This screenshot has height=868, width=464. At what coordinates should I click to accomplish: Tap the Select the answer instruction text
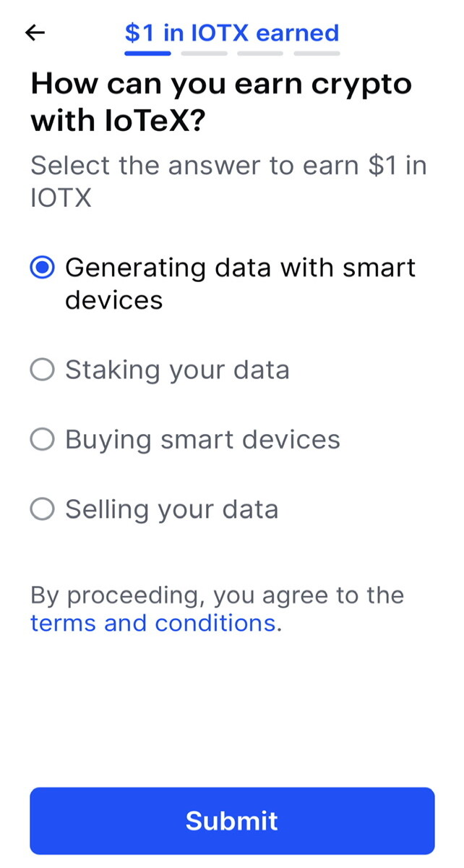pyautogui.click(x=228, y=181)
